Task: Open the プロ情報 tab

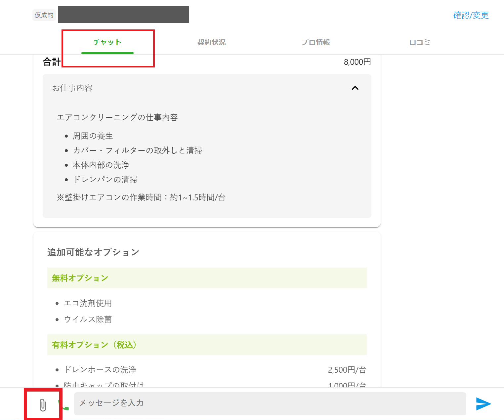Action: [315, 42]
